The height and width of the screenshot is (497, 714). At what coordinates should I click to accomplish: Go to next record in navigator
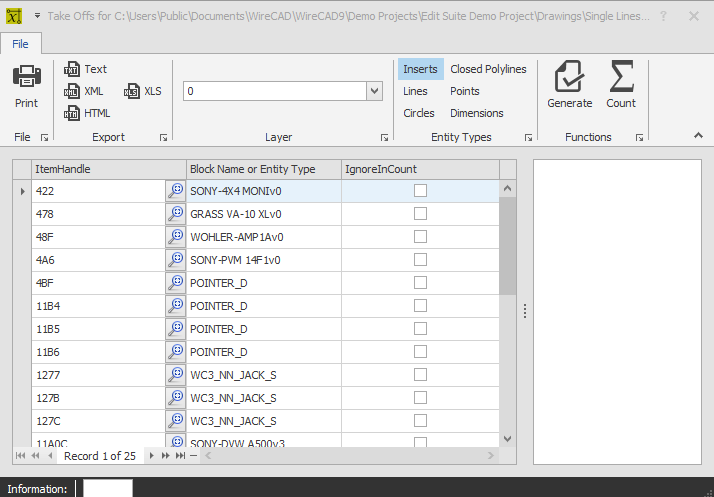pyautogui.click(x=152, y=456)
